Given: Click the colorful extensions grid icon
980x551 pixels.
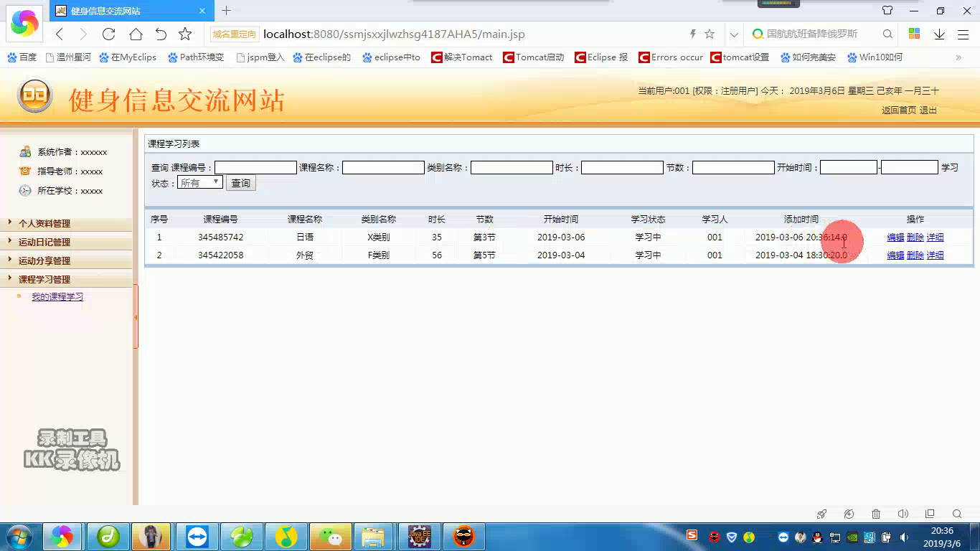Looking at the screenshot, I should pos(914,34).
